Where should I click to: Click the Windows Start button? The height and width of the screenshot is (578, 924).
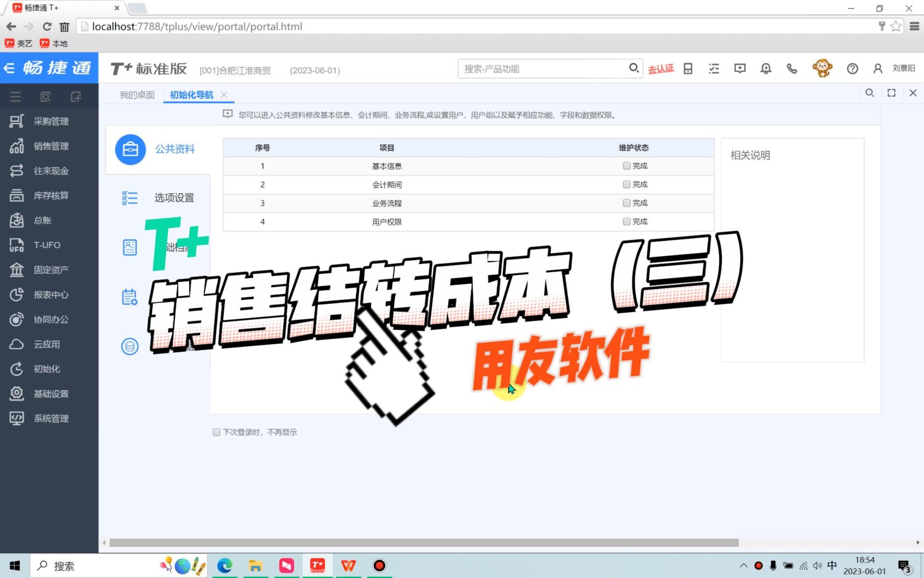click(x=15, y=566)
